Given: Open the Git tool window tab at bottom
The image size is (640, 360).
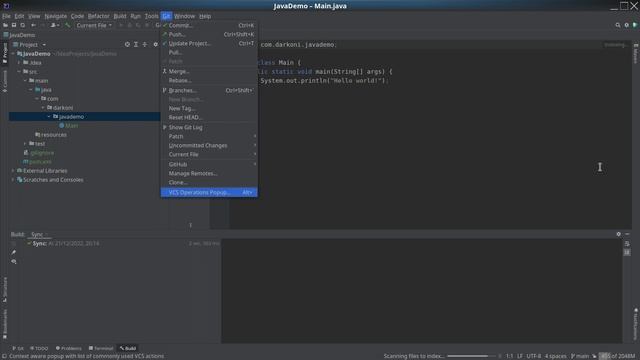Looking at the screenshot, I should 18,348.
